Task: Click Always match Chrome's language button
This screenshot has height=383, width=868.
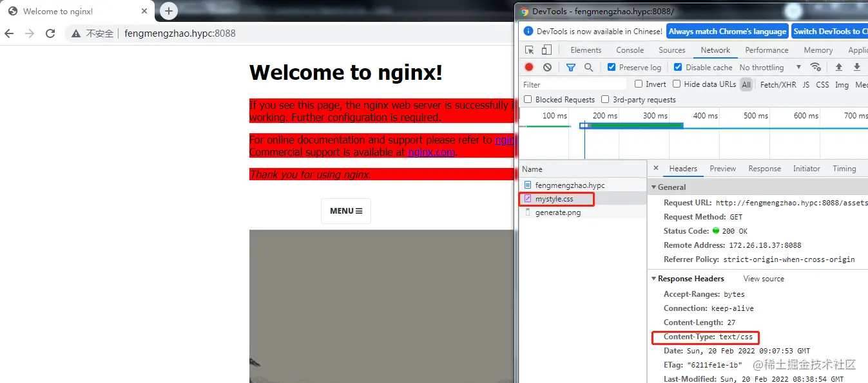Action: pos(727,31)
